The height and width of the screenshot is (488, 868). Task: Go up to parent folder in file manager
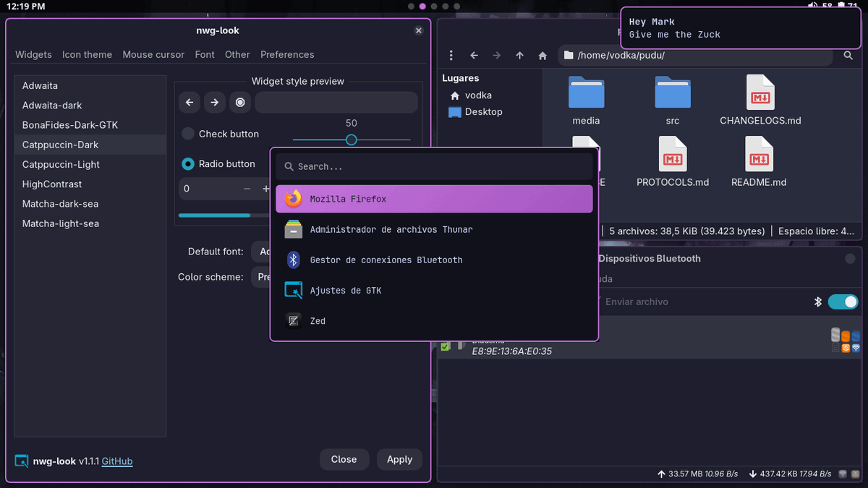click(519, 55)
